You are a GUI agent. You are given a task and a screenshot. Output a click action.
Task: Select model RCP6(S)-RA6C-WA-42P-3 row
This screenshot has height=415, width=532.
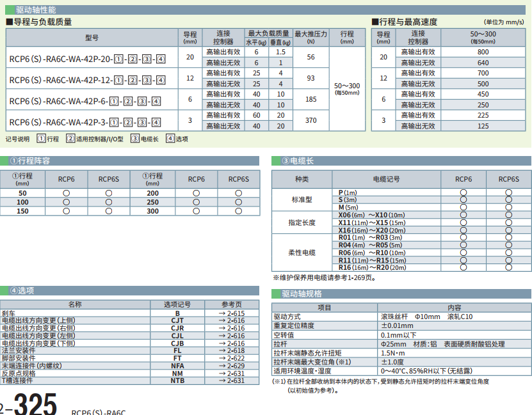pyautogui.click(x=85, y=122)
